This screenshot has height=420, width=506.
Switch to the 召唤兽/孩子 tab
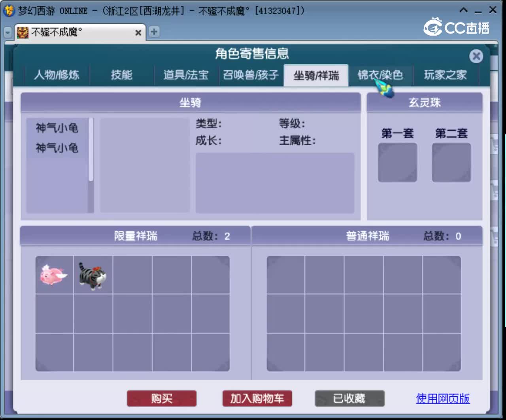coord(251,75)
